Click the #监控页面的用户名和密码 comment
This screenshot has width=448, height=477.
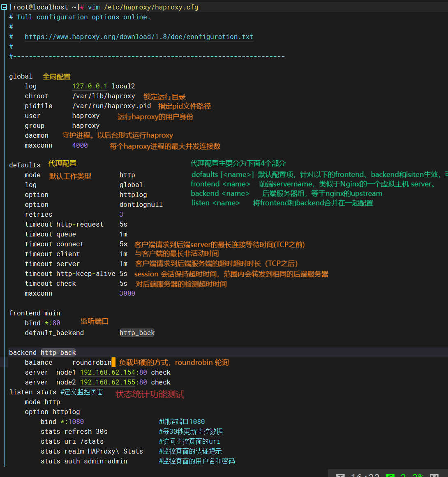(197, 461)
